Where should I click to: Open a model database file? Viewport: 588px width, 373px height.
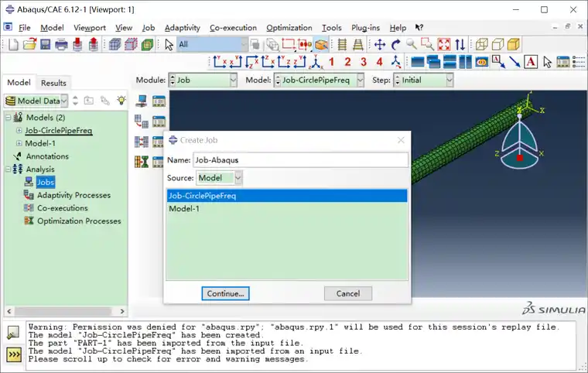pos(29,45)
